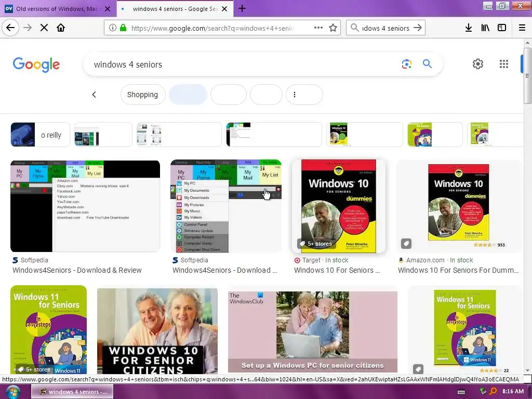Click the orange magnifier system tray icon
Viewport: 532px width, 399px height.
pos(494,391)
